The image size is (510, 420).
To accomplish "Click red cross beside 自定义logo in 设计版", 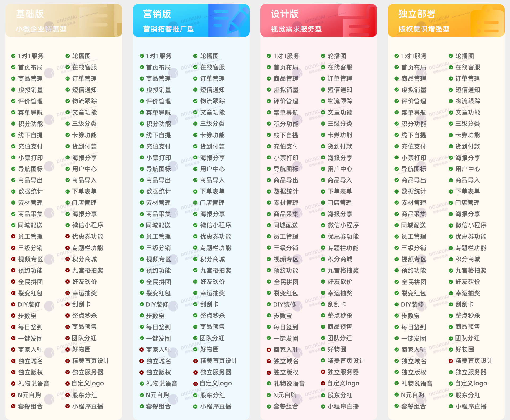I will pyautogui.click(x=323, y=383).
